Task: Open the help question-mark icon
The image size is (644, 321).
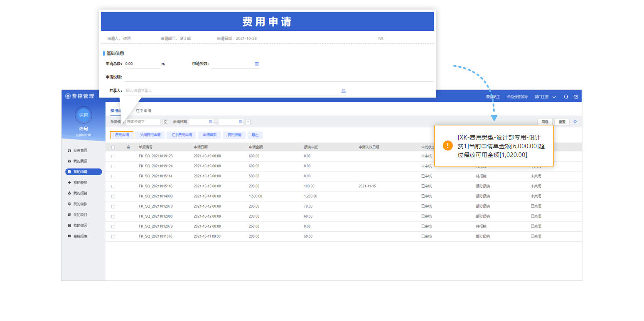Action: point(575,96)
